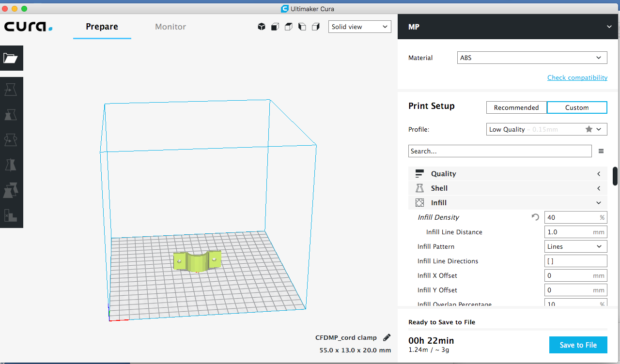Open the settings visibility hamburger menu
Screen dimensions: 620x364
click(601, 151)
